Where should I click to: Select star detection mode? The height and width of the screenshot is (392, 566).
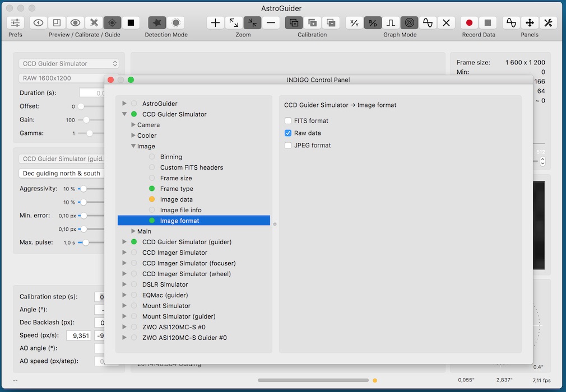coord(157,23)
